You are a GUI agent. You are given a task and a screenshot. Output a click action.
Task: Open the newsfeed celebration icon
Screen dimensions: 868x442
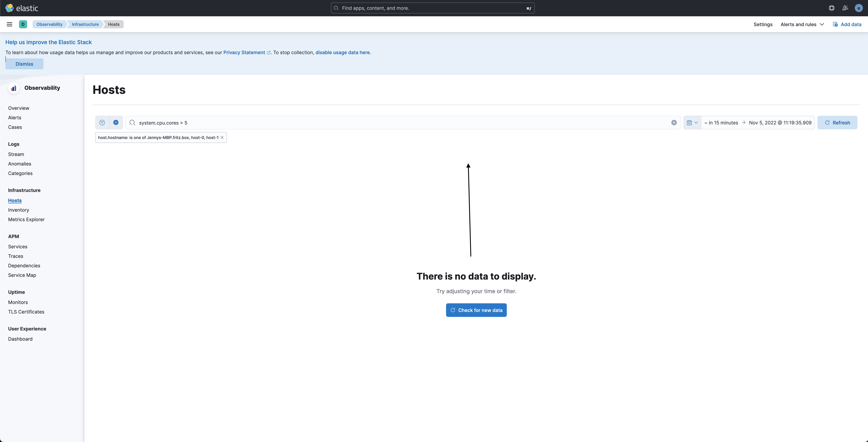(x=845, y=8)
